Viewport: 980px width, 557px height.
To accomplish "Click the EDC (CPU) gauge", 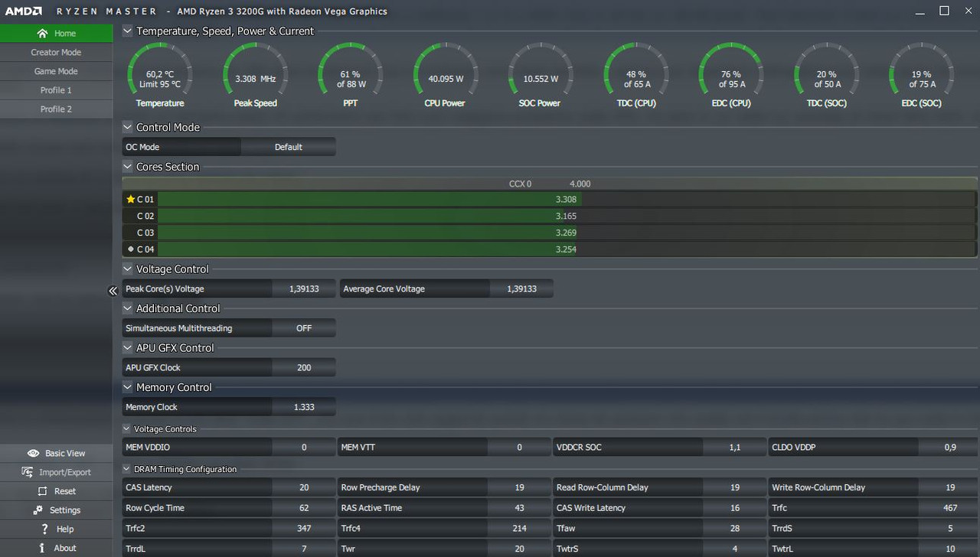I will point(731,75).
